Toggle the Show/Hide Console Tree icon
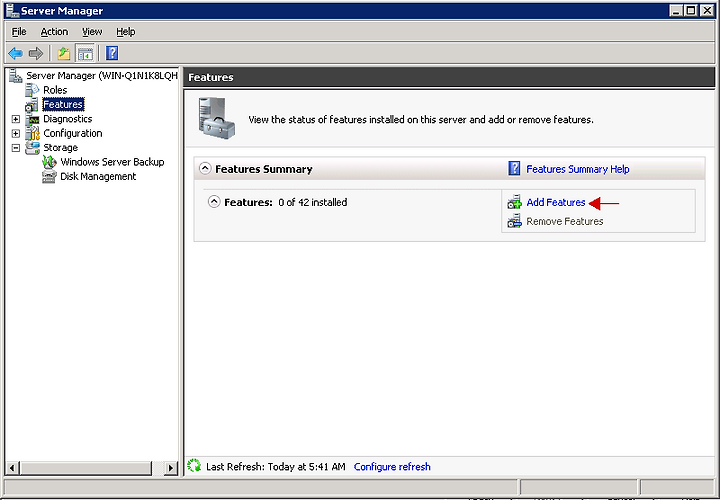The image size is (720, 500). point(85,53)
